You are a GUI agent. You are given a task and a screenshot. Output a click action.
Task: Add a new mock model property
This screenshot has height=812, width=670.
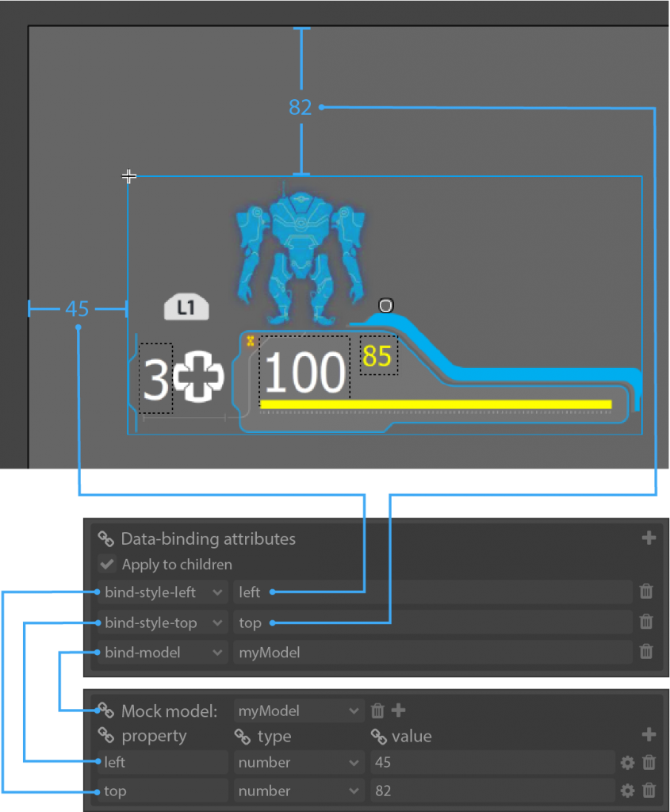pyautogui.click(x=649, y=735)
